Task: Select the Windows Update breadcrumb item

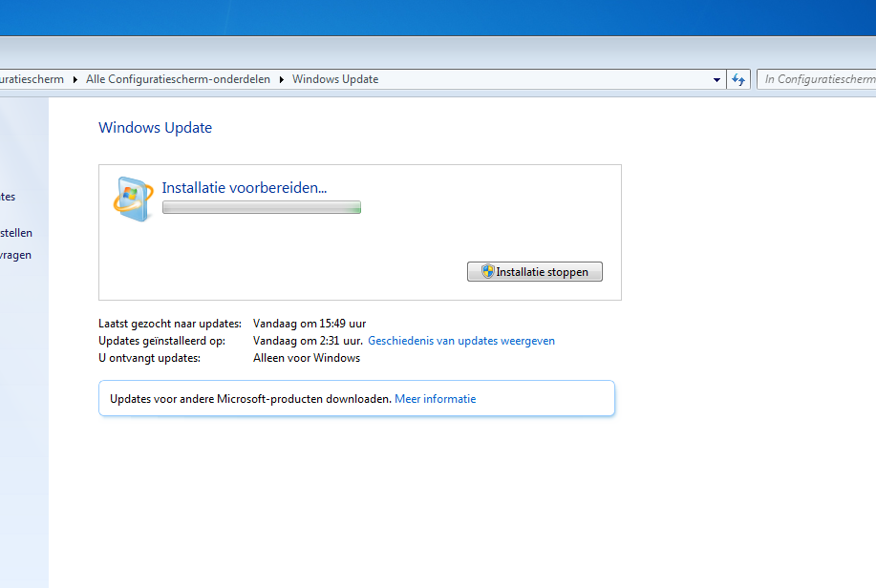Action: (x=335, y=79)
